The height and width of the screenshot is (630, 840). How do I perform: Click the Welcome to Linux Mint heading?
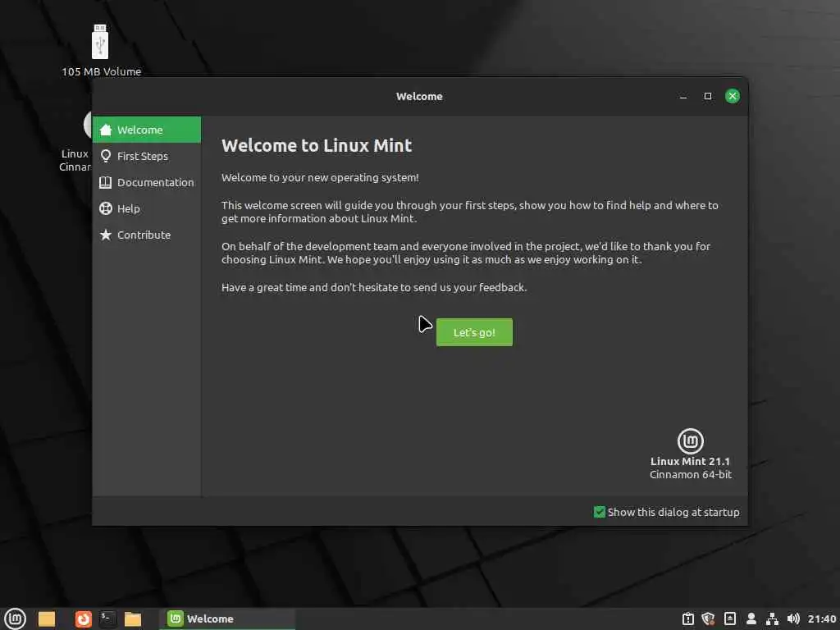[x=317, y=146]
